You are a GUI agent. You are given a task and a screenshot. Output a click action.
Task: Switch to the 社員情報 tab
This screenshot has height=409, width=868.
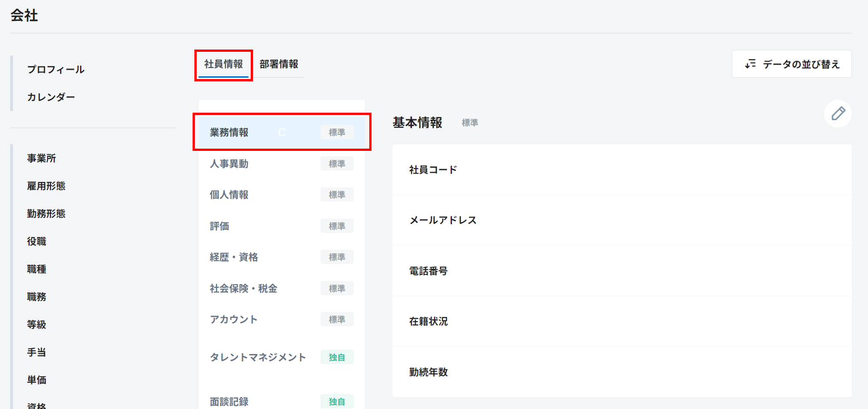coord(223,64)
